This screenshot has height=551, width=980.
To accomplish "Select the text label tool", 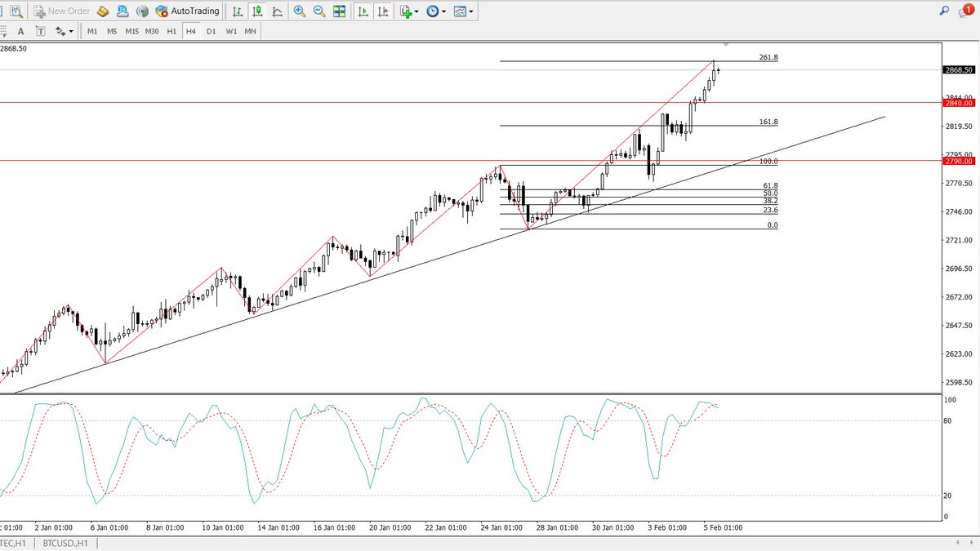I will click(39, 31).
